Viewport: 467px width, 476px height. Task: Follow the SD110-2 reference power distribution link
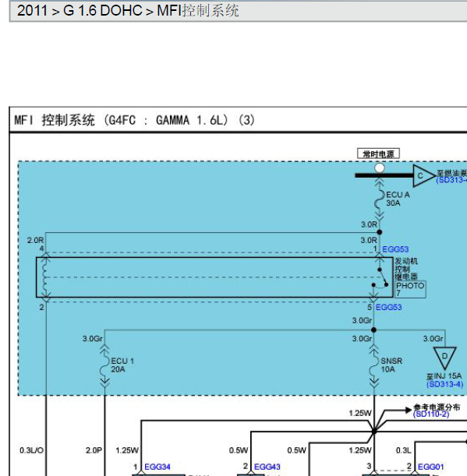pyautogui.click(x=431, y=414)
